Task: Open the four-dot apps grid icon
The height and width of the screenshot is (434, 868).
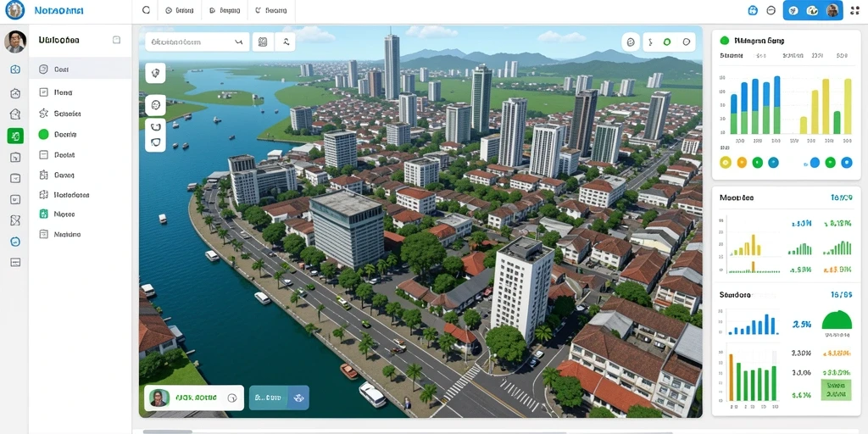Action: [x=854, y=10]
